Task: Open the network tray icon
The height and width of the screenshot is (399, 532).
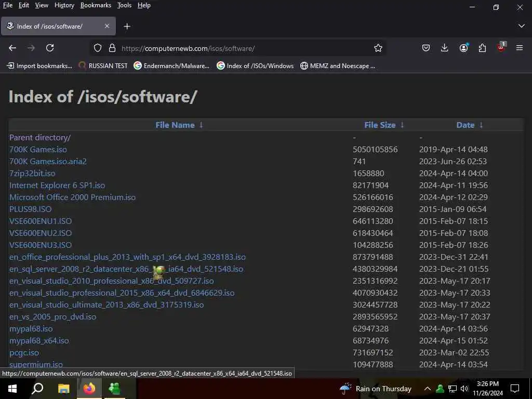Action: [x=453, y=389]
